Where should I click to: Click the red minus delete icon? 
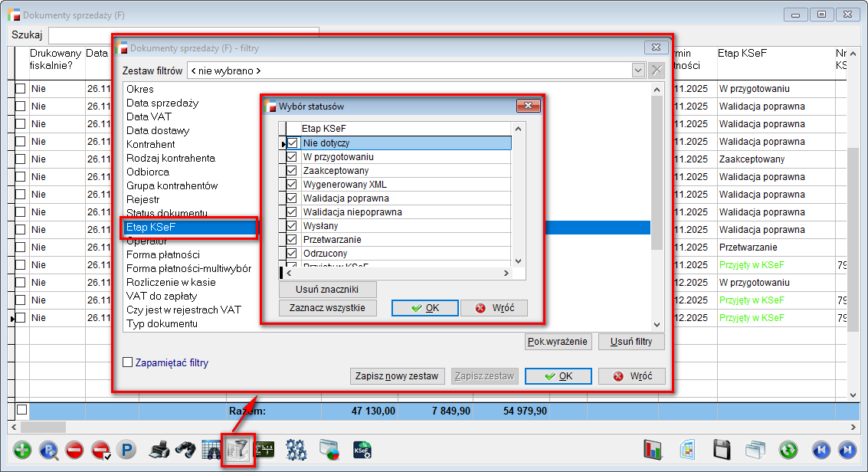coord(74,450)
